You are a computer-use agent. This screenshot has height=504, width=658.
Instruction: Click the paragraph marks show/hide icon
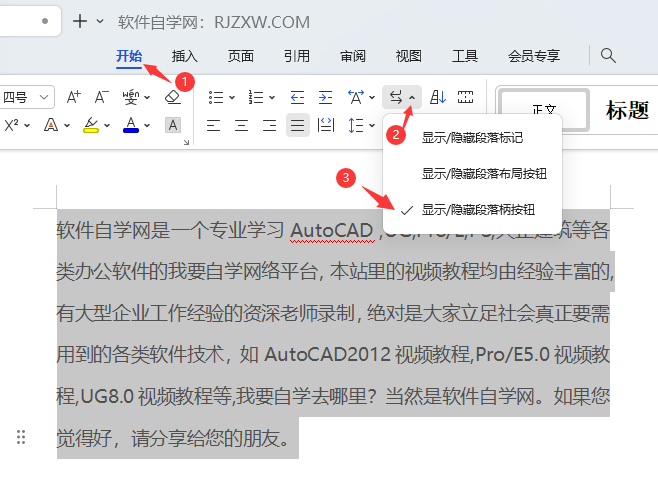coord(395,97)
